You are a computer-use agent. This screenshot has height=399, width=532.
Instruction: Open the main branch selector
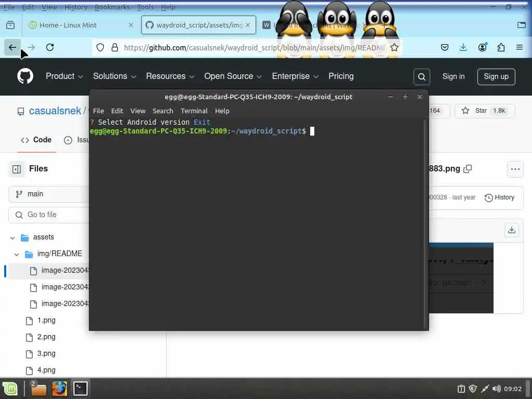pyautogui.click(x=48, y=194)
